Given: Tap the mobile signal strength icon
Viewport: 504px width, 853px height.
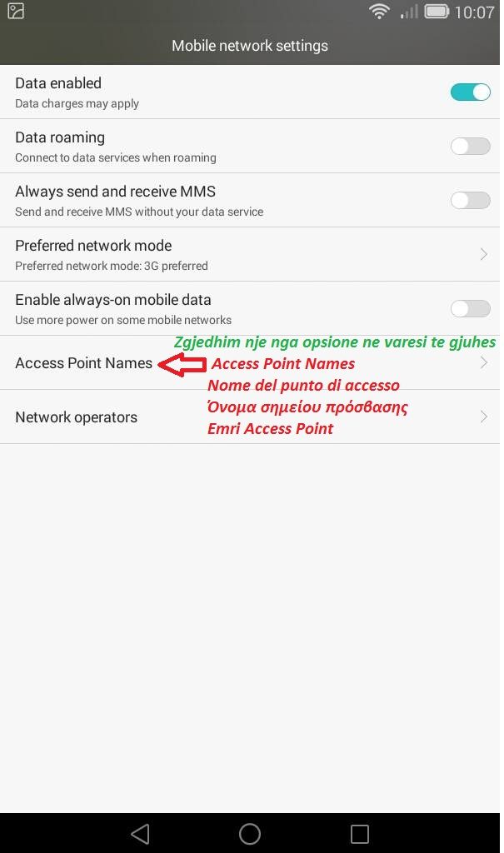Looking at the screenshot, I should pyautogui.click(x=409, y=12).
